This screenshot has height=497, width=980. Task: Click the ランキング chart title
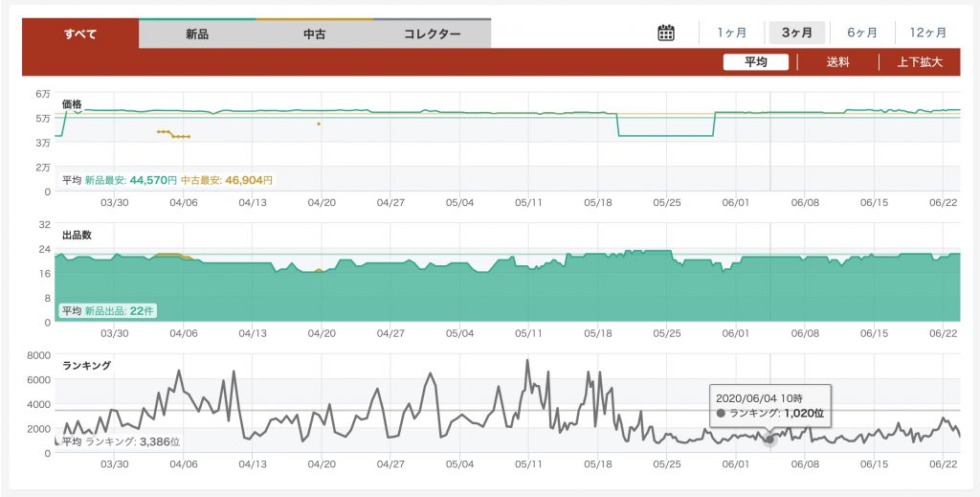coord(87,366)
